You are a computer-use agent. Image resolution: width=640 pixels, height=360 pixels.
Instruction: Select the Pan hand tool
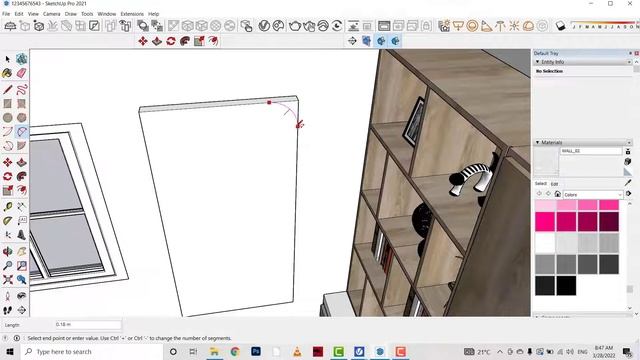[x=22, y=251]
